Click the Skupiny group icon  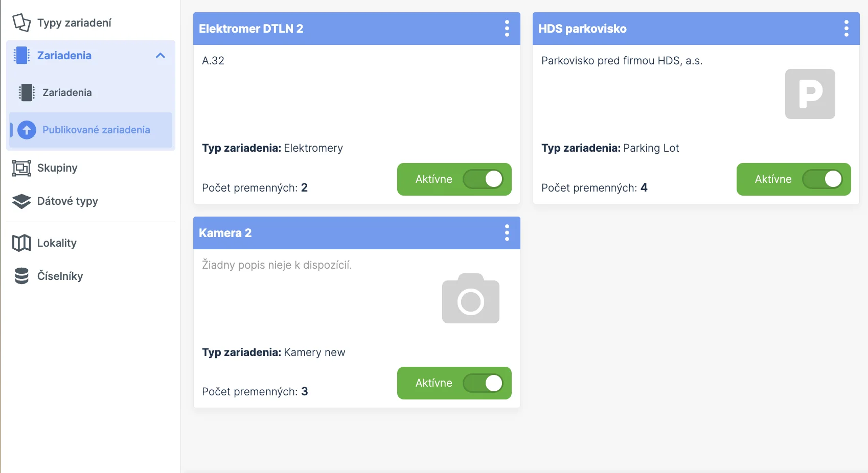[x=21, y=168]
